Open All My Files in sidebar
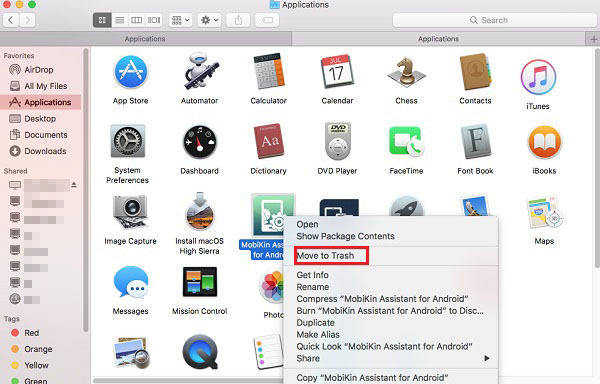The width and height of the screenshot is (600, 384). (x=41, y=86)
